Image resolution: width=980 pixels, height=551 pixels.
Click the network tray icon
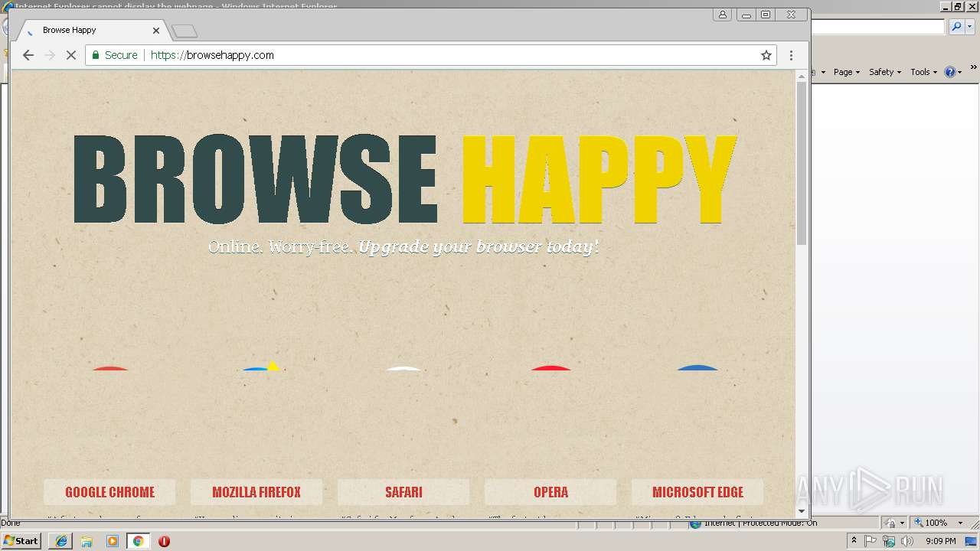(889, 541)
